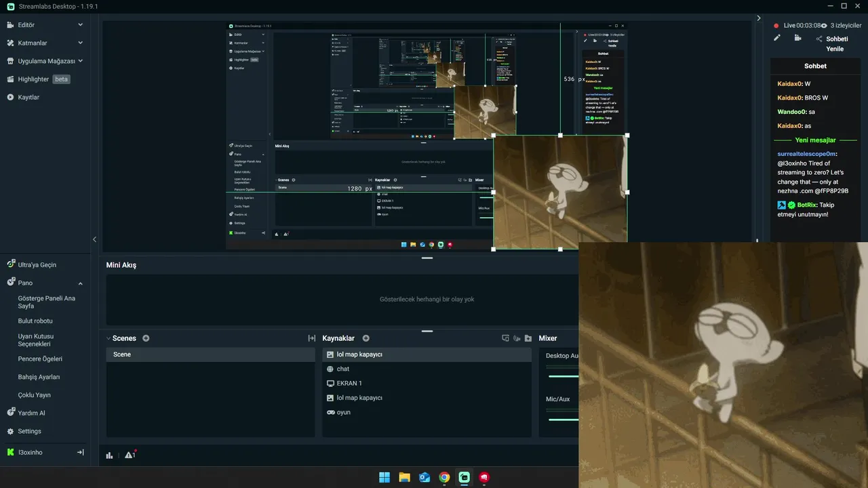This screenshot has height=488, width=868.
Task: Open Kayıtlar recordings page
Action: click(x=28, y=97)
